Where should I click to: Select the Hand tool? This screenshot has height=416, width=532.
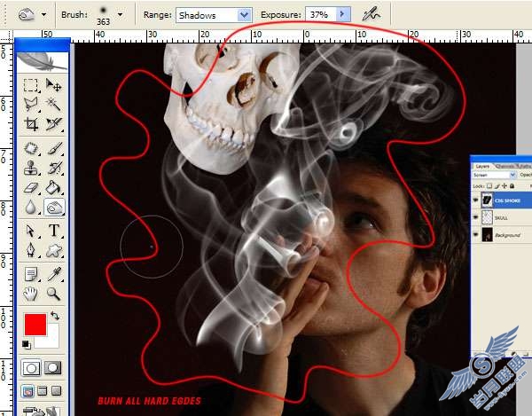(x=31, y=294)
